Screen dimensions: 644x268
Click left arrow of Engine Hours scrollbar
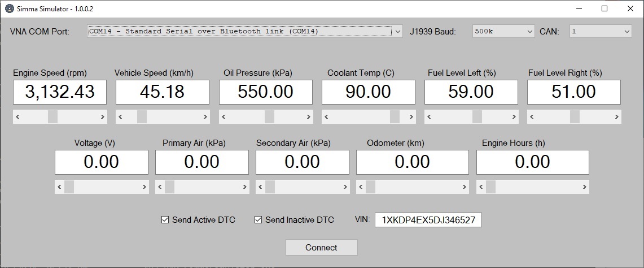[481, 187]
